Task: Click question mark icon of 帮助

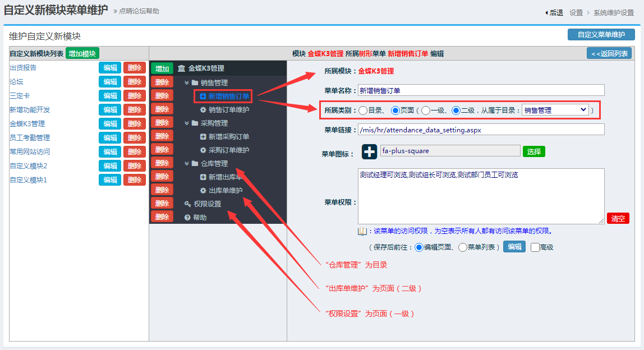Action: 187,217
